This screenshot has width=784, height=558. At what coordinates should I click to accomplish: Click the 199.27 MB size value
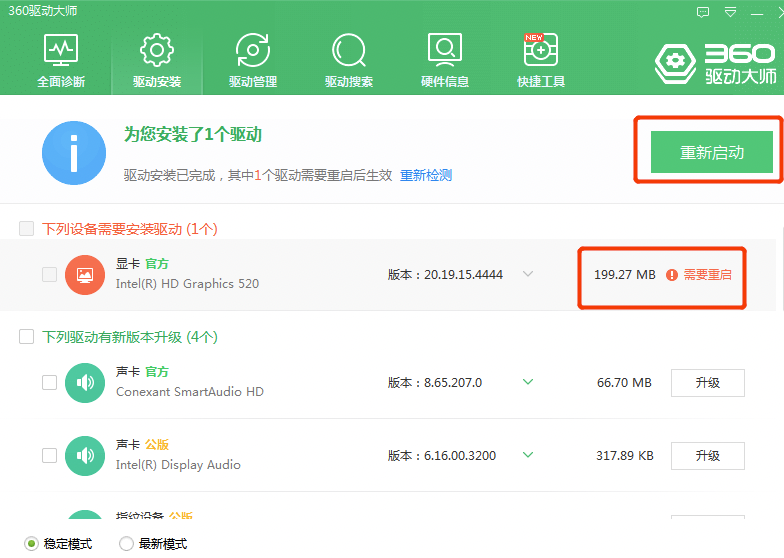coord(624,274)
